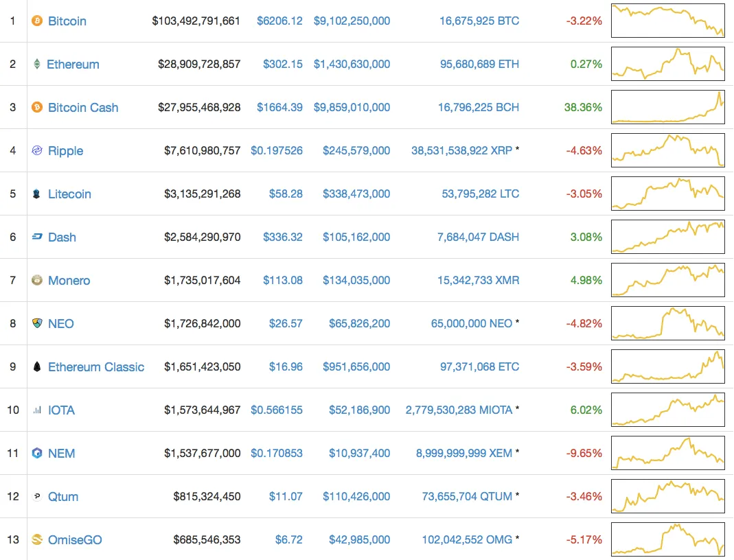Open the OmiseGO name link
The width and height of the screenshot is (734, 560).
(x=75, y=540)
